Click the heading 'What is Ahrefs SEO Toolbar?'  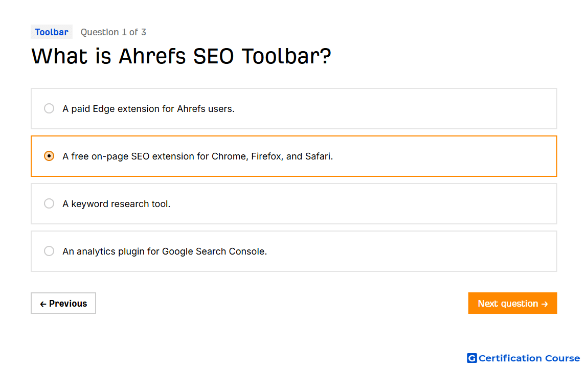[x=181, y=56]
